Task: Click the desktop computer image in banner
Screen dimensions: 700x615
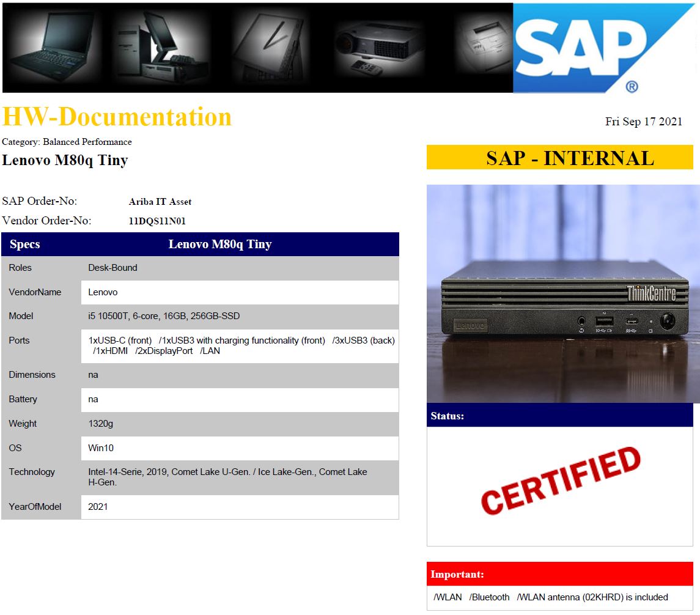Action: (161, 47)
